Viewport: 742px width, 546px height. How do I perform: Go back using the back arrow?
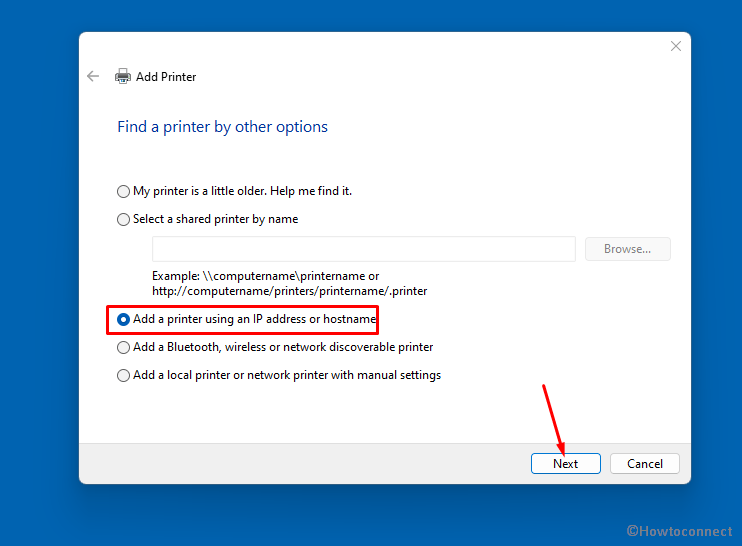click(93, 76)
